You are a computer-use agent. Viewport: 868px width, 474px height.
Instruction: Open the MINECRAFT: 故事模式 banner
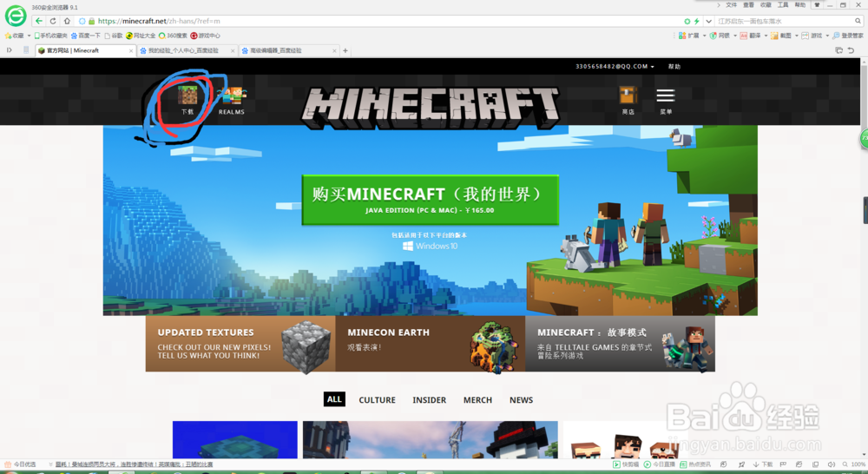620,343
